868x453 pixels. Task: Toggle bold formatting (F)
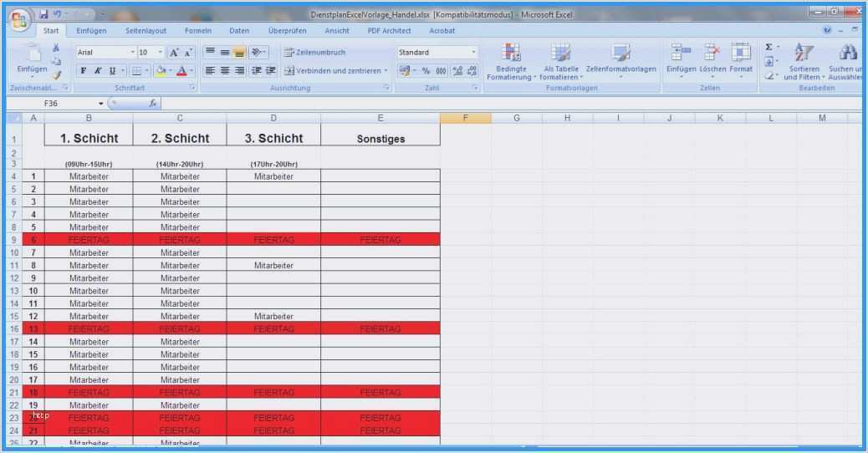click(83, 71)
